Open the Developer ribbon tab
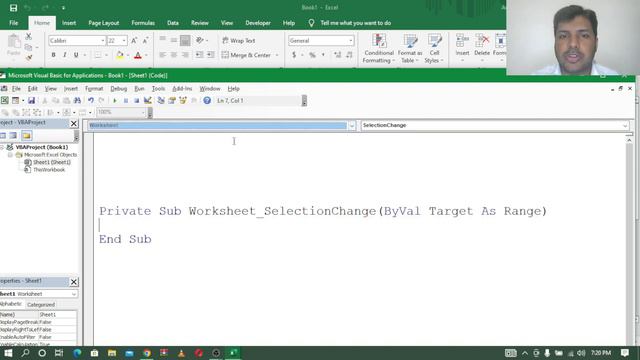640x360 pixels. (x=258, y=23)
